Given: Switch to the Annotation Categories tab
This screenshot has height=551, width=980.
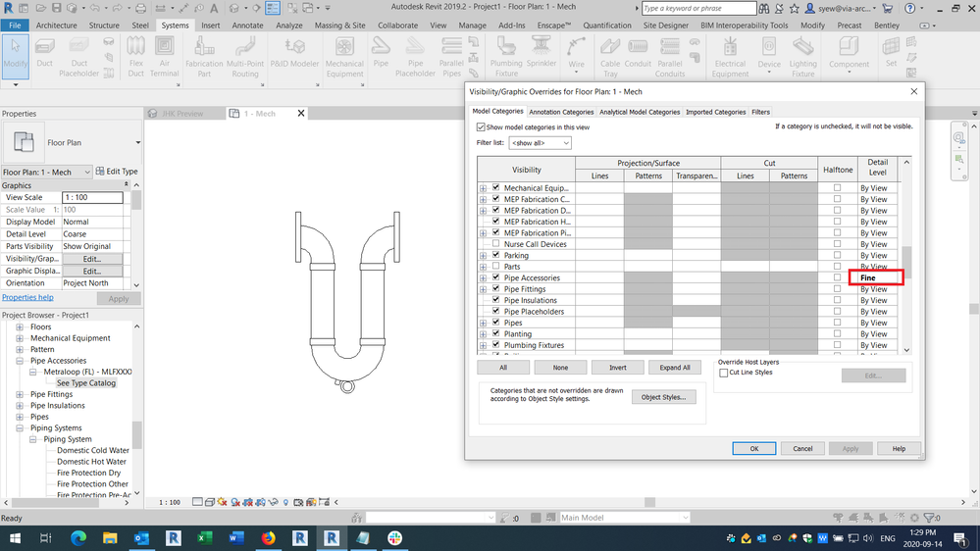Looking at the screenshot, I should [560, 112].
